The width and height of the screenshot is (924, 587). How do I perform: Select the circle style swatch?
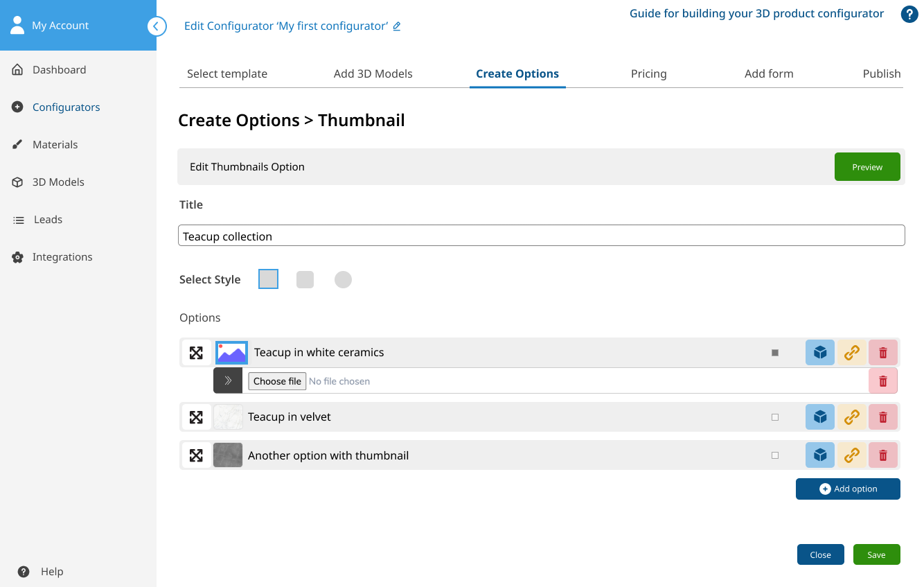(343, 279)
